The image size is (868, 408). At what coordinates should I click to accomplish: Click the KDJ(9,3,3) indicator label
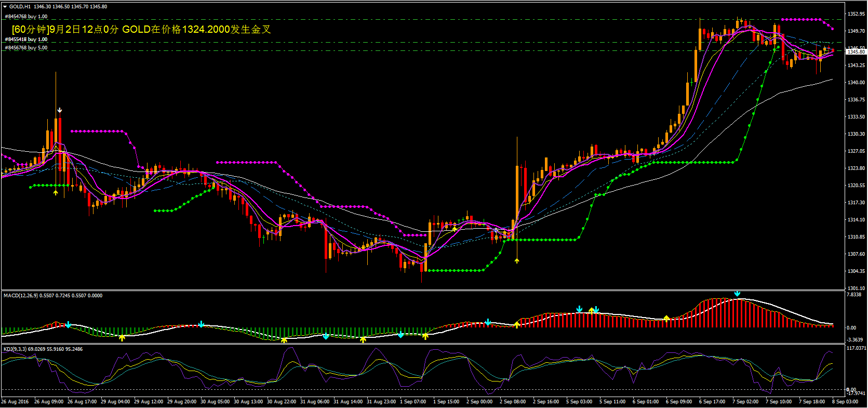click(43, 349)
